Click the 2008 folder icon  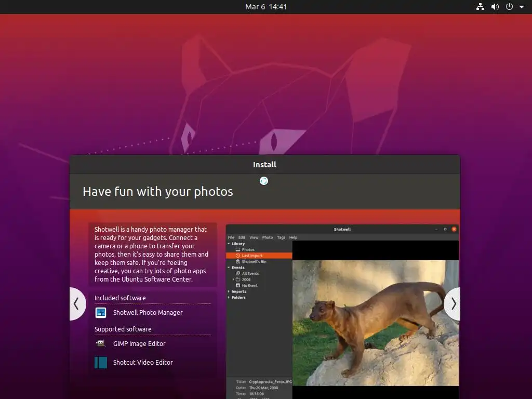[238, 280]
